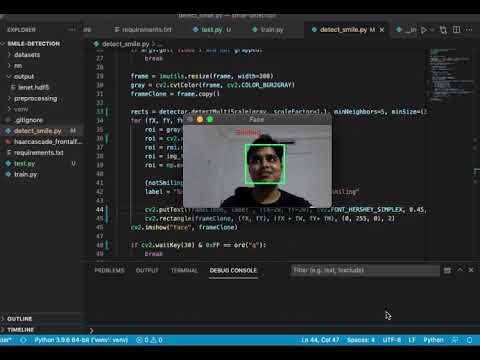
Task: Expand the datasets folder
Action: [x=27, y=55]
